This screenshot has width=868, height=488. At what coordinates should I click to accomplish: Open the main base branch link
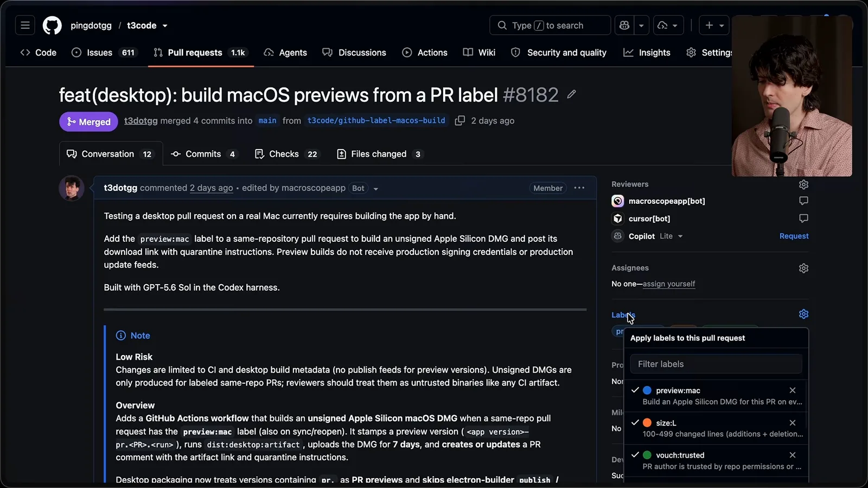pyautogui.click(x=267, y=120)
